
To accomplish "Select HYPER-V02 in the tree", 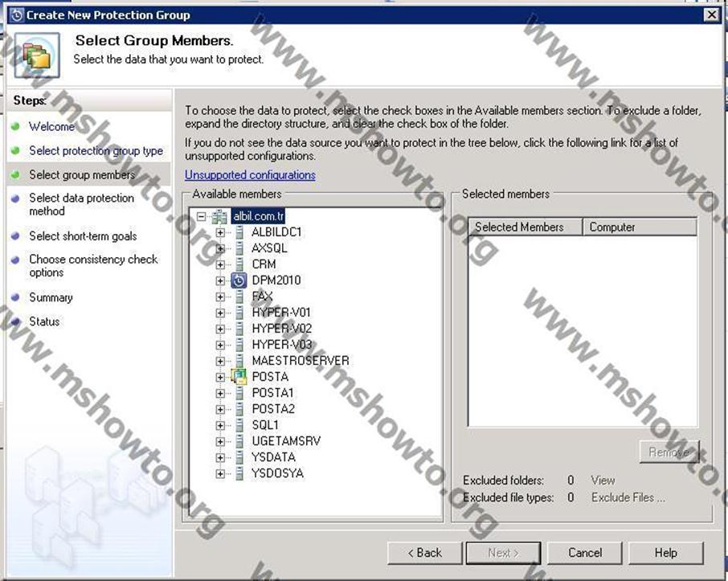I will 282,329.
